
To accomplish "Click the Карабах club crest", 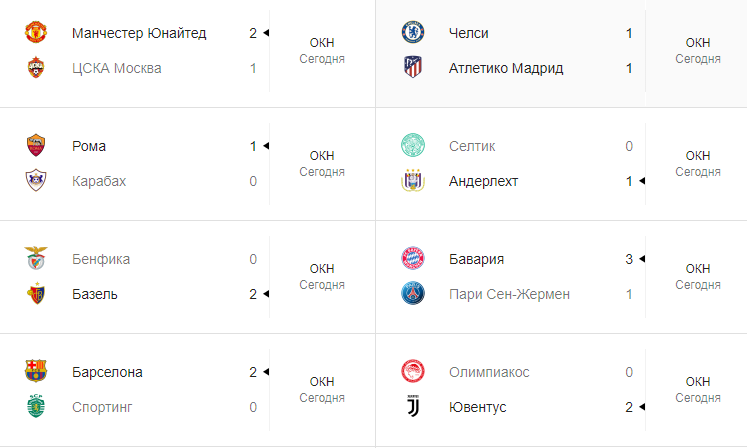I will pos(36,181).
